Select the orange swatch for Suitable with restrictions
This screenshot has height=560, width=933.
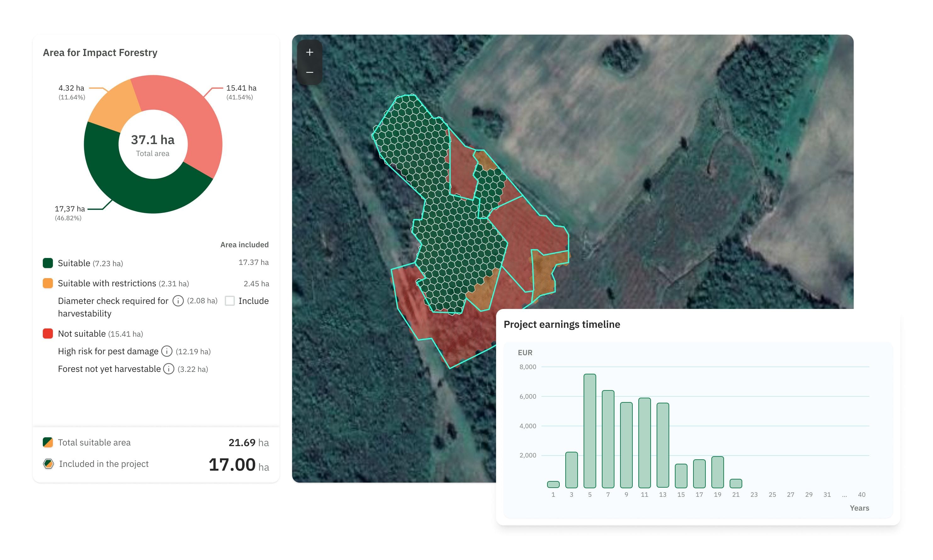[47, 283]
